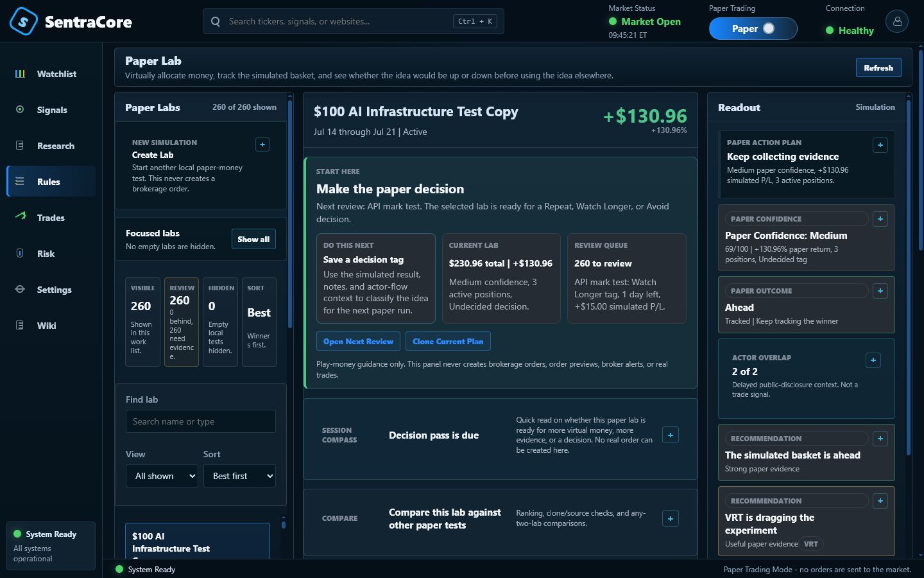The image size is (924, 578).
Task: Expand the Create Lab card
Action: [262, 144]
